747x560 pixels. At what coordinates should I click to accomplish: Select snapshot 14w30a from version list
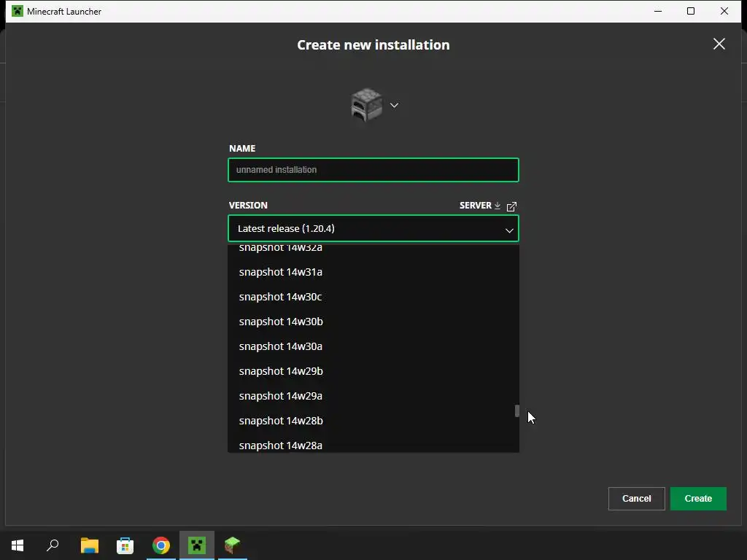(373, 346)
